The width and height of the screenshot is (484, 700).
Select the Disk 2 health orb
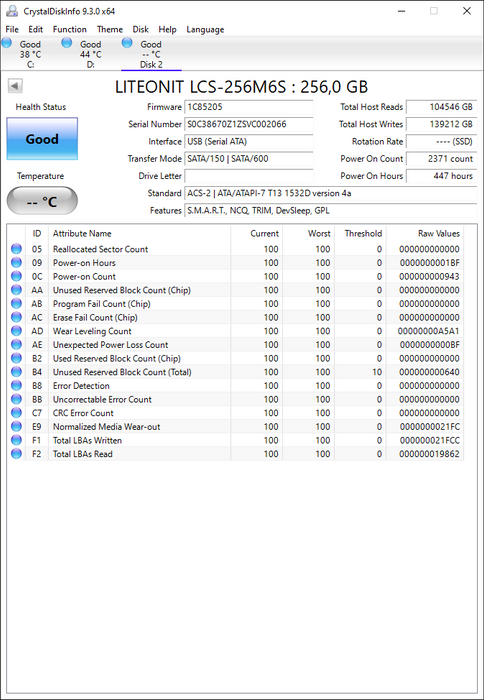[x=127, y=43]
